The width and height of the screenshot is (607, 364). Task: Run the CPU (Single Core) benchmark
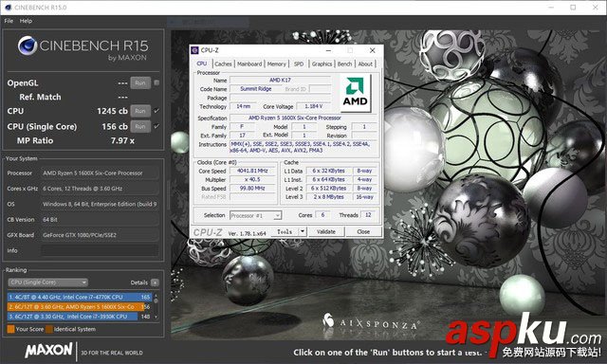(140, 126)
